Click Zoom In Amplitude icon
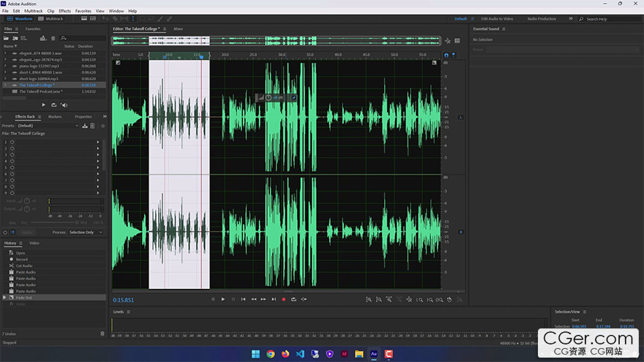The height and width of the screenshot is (362, 644). (x=369, y=300)
